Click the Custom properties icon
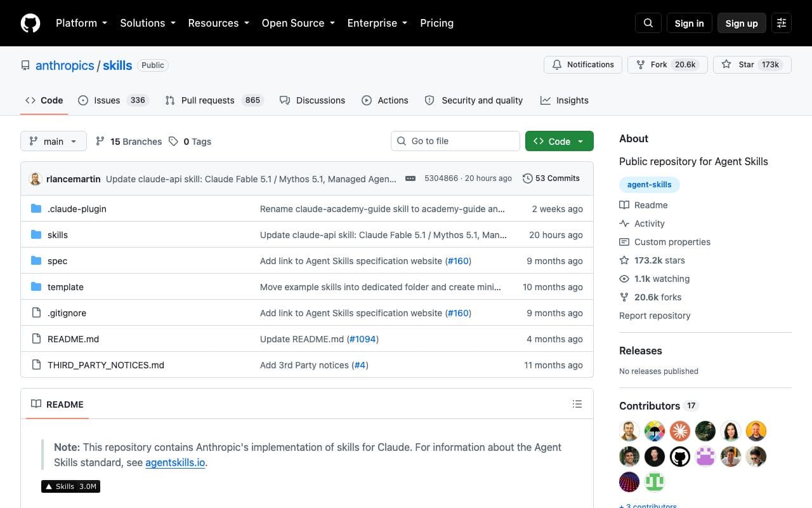The image size is (812, 508). (624, 242)
